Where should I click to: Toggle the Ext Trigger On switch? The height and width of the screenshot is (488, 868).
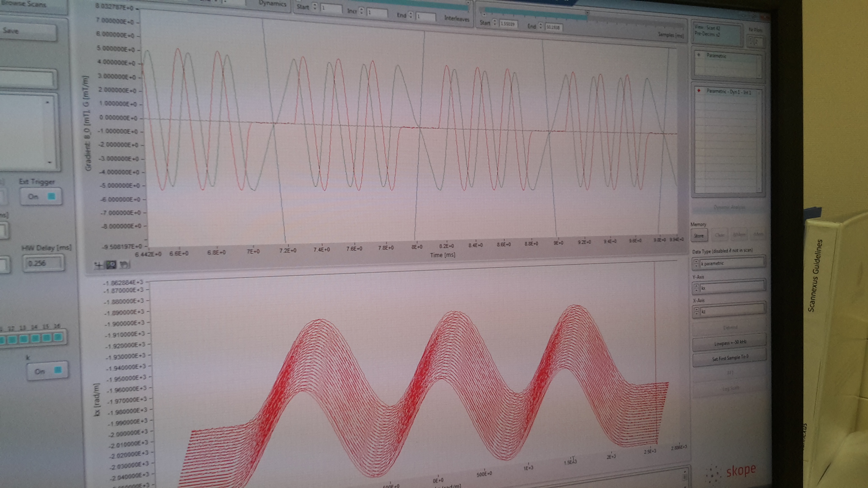click(42, 197)
